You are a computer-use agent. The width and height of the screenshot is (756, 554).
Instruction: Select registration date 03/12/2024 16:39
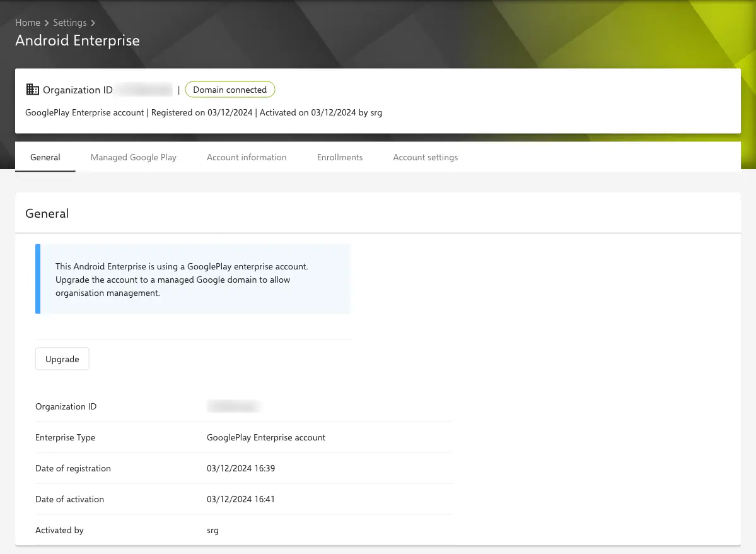tap(241, 469)
